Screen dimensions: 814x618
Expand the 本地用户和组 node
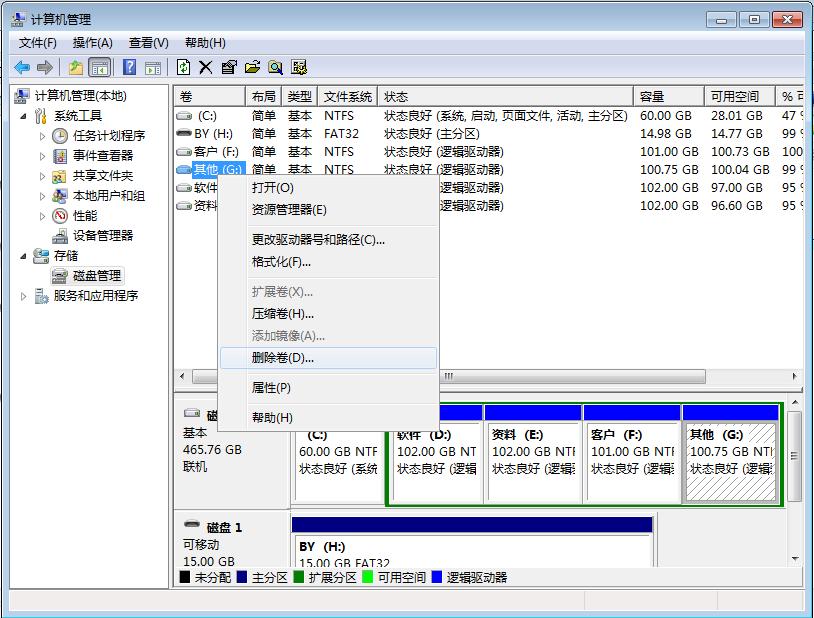point(43,196)
